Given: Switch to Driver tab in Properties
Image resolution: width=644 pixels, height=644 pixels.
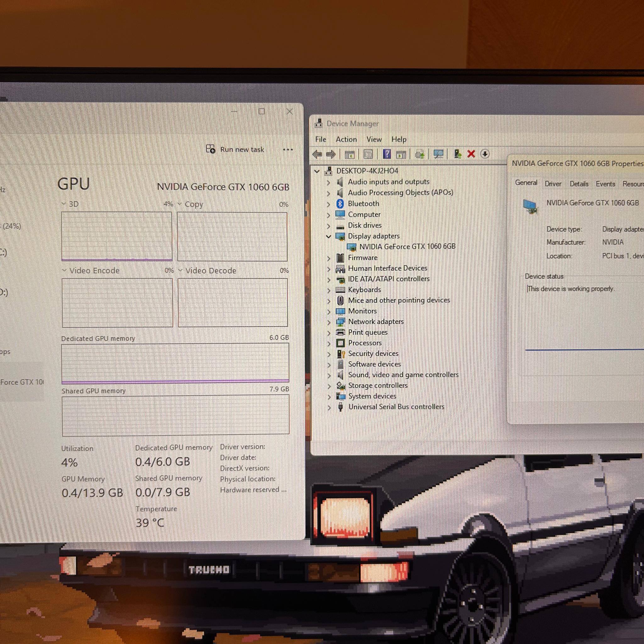Looking at the screenshot, I should click(553, 184).
